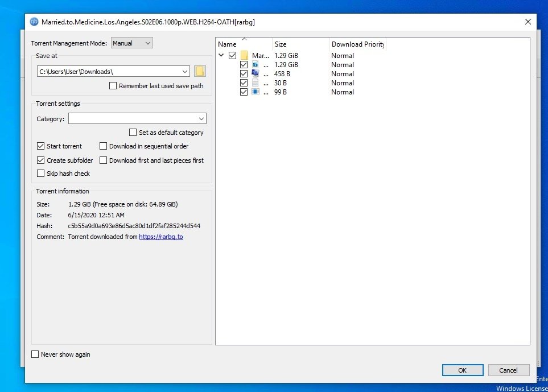Open the Category combo box
548x392 pixels.
click(x=137, y=119)
